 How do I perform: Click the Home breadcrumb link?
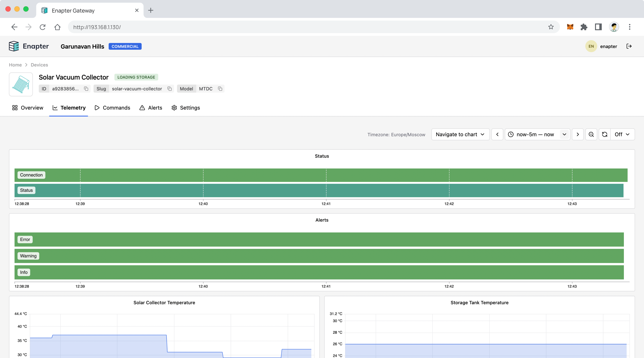coord(15,65)
